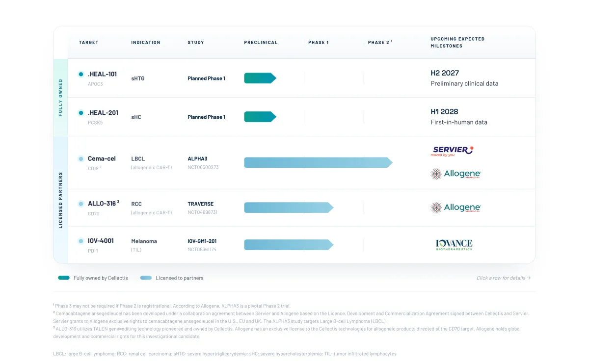589x364 pixels.
Task: Click Allogene logo in the ALLO-316 row
Action: tap(456, 208)
